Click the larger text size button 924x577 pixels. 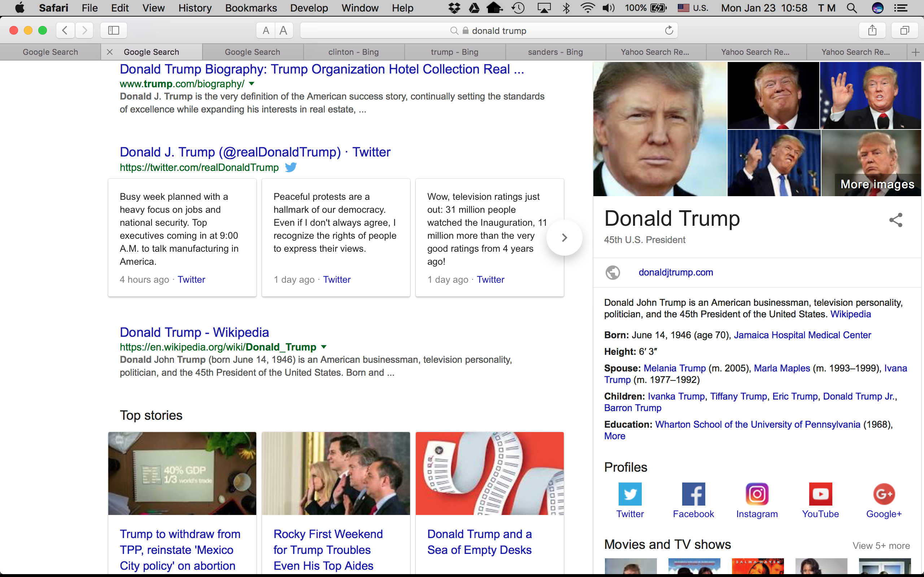(283, 31)
